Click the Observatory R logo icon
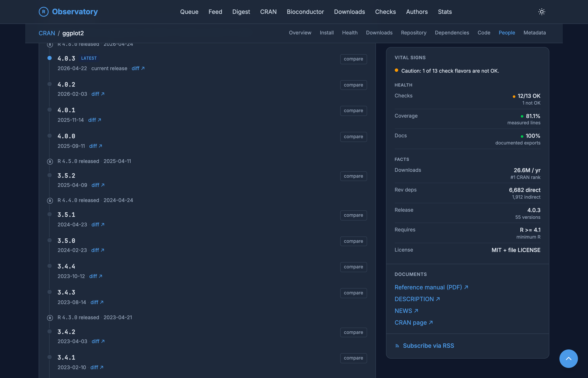Viewport: 588px width, 378px height. pos(43,12)
